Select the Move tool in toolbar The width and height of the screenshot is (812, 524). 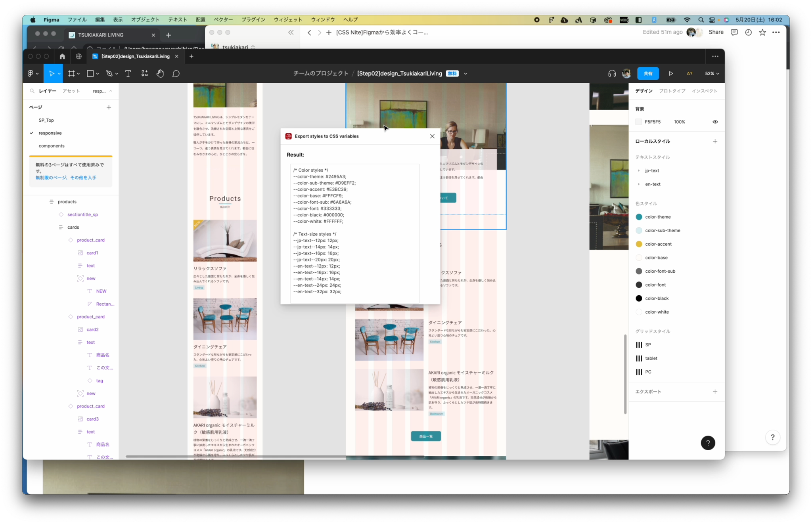[x=52, y=73]
